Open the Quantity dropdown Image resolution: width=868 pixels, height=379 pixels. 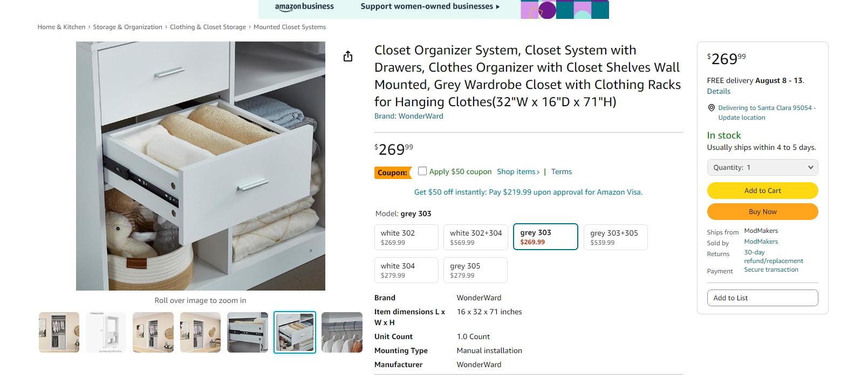coord(762,168)
